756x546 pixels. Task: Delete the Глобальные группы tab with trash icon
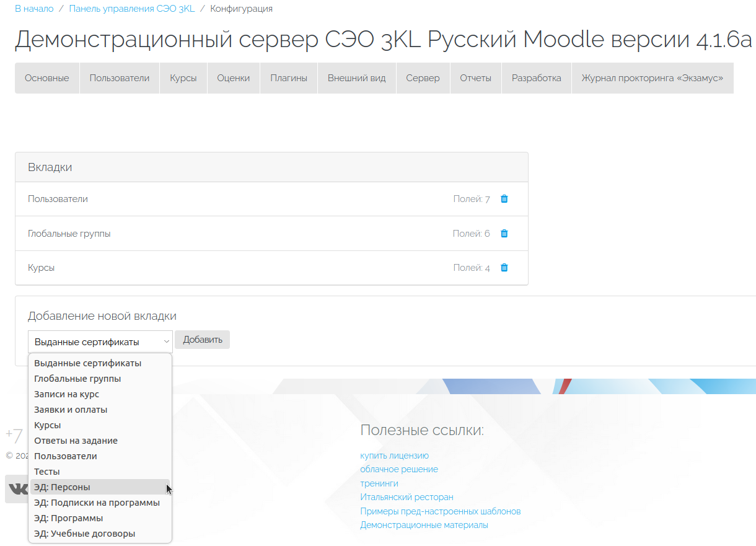pos(504,234)
